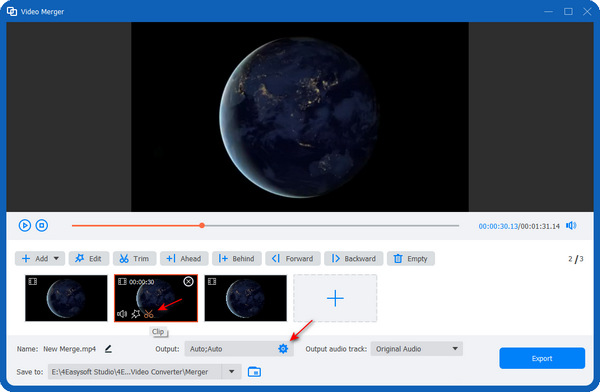Screen dimensions: 600x392
Task: Rename output using pencil icon
Action: click(x=108, y=349)
